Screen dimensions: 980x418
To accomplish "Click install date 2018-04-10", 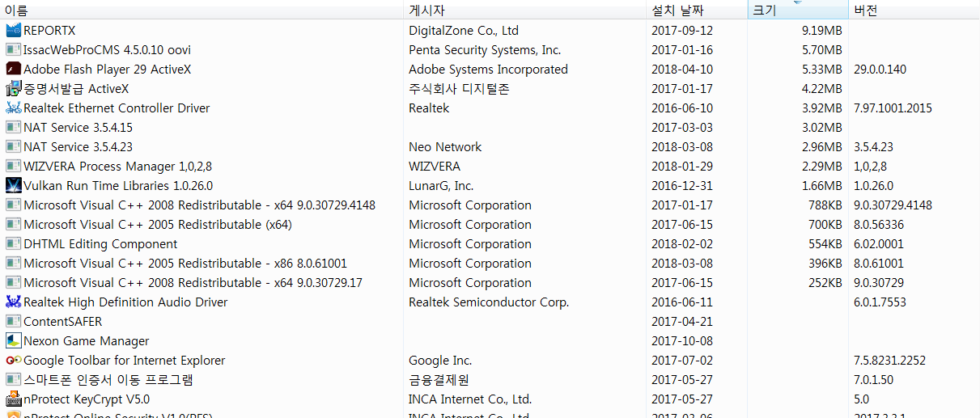I will coord(682,70).
